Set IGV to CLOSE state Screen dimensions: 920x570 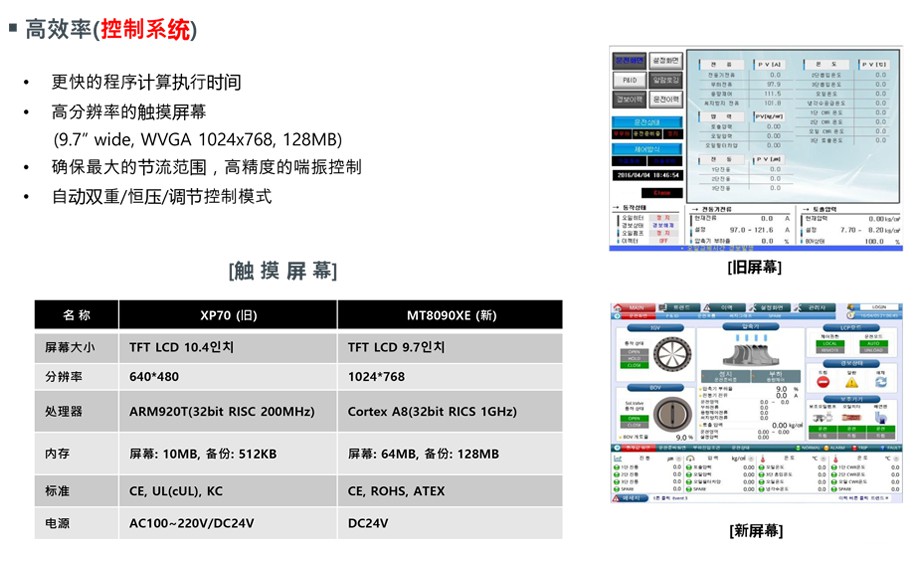click(x=633, y=366)
